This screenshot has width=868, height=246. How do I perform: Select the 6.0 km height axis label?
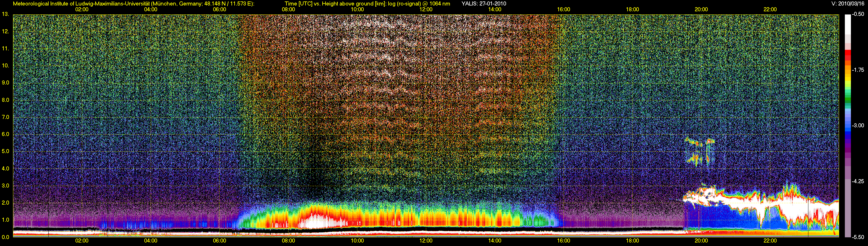coord(5,134)
